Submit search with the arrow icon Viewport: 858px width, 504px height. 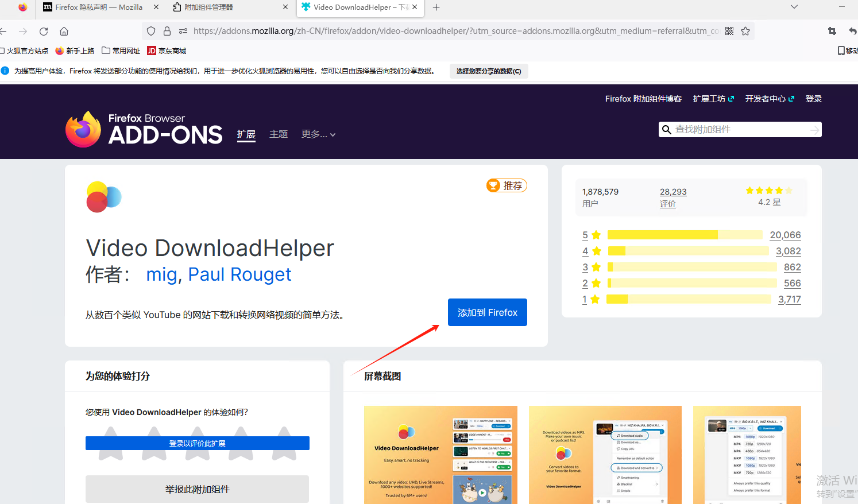(814, 130)
